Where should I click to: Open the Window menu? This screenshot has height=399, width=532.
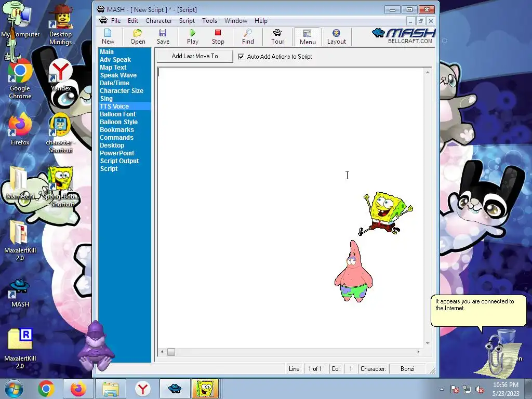click(x=236, y=21)
